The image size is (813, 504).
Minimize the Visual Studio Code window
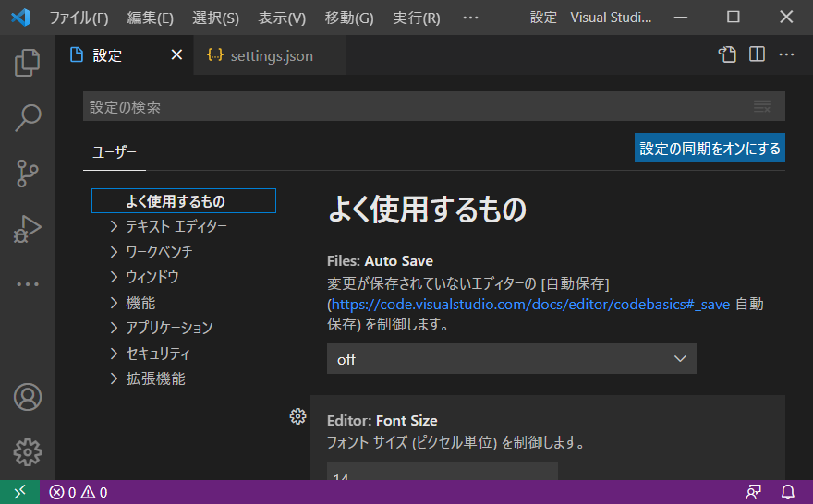click(681, 18)
